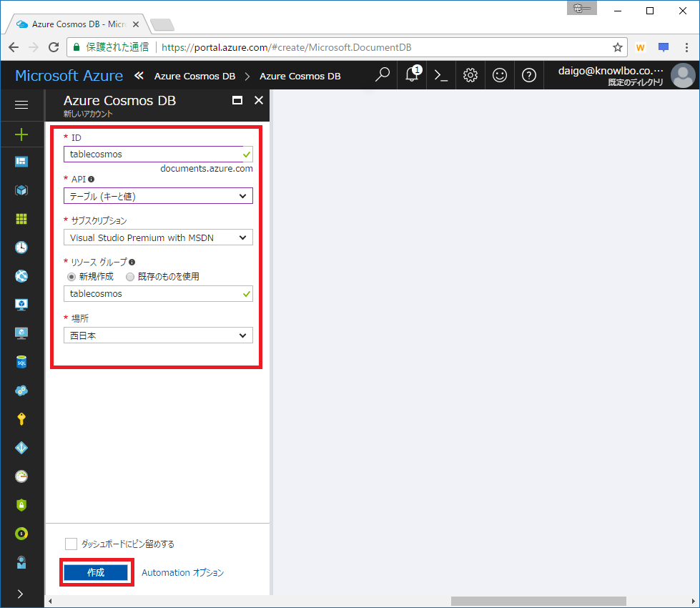Bookmark the page with the star icon
Screen dimensions: 700x608
point(617,47)
